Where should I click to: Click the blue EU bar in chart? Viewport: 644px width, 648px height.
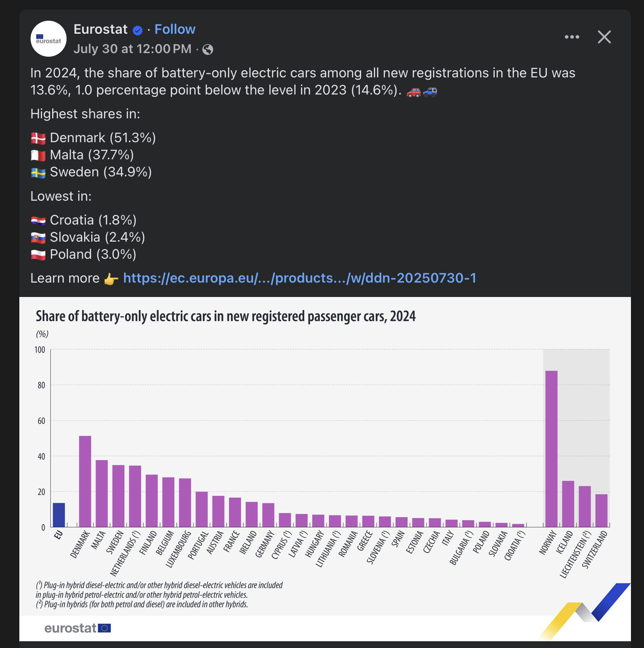click(x=59, y=515)
